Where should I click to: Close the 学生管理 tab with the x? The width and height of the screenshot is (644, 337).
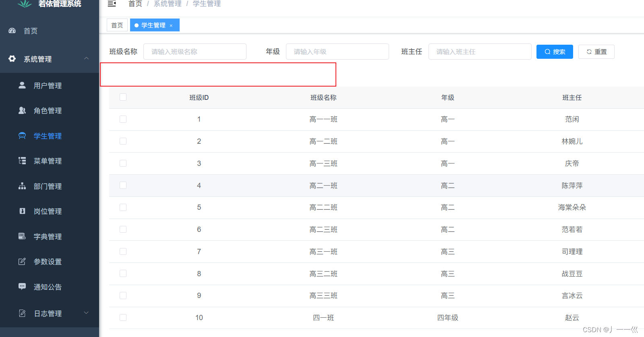click(171, 25)
